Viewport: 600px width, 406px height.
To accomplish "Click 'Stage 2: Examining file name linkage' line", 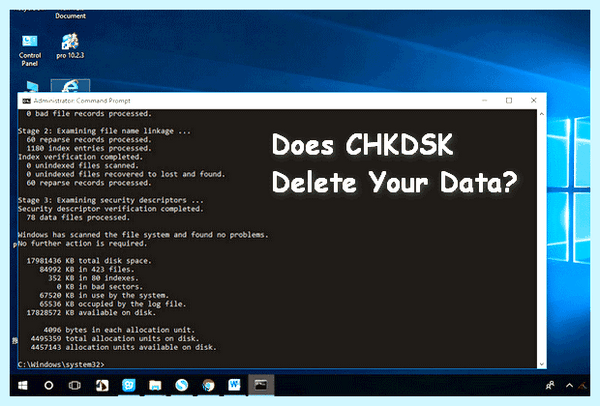I will coord(104,131).
